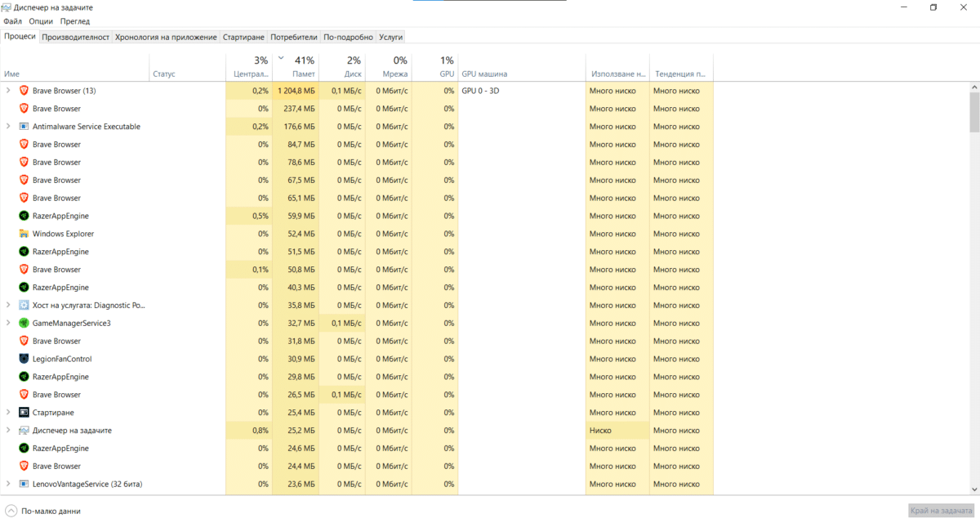Image resolution: width=980 pixels, height=523 pixels.
Task: Click the Brave icon beside Brave Browser (13)
Action: (x=24, y=91)
